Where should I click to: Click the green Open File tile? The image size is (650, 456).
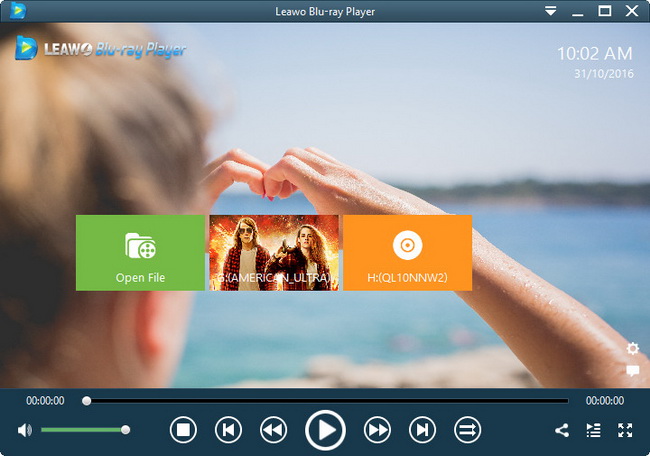(140, 253)
